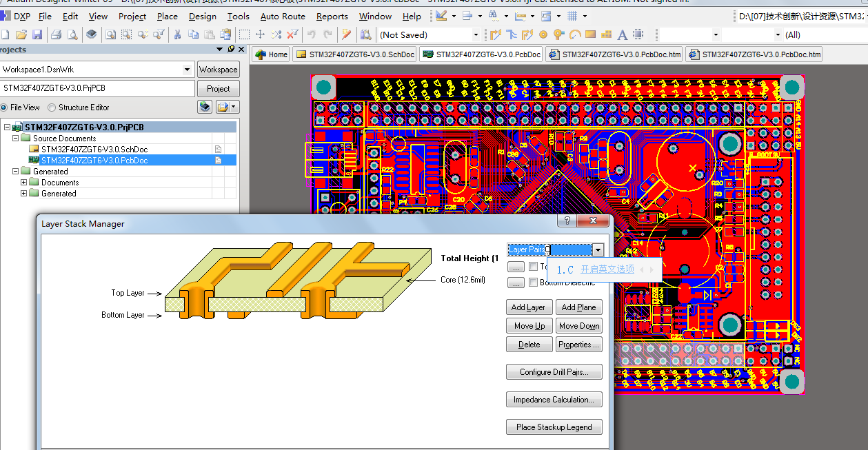Image resolution: width=868 pixels, height=450 pixels.
Task: Open layer Properties button
Action: [578, 345]
